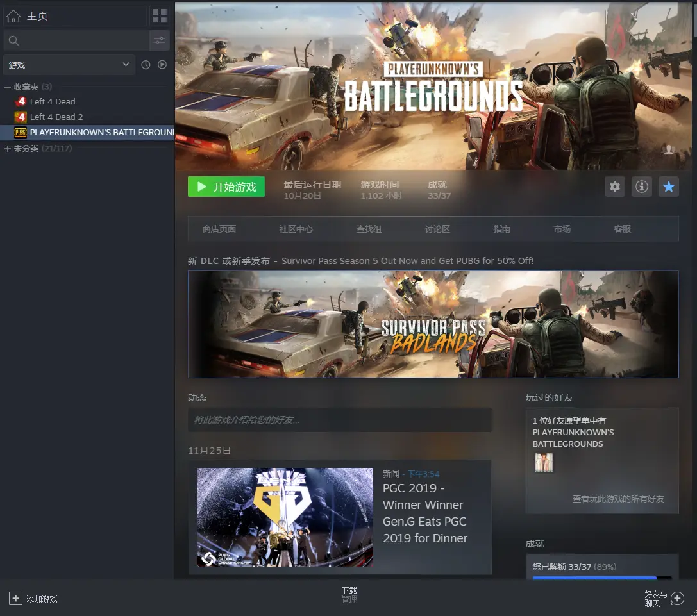
Task: Go to the 社区中心 tab
Action: point(296,229)
